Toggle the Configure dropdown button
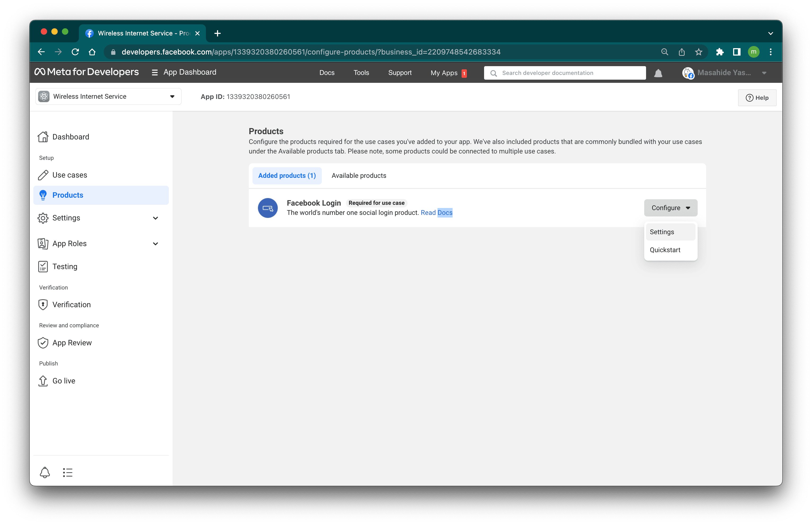Viewport: 812px width, 525px height. point(670,208)
